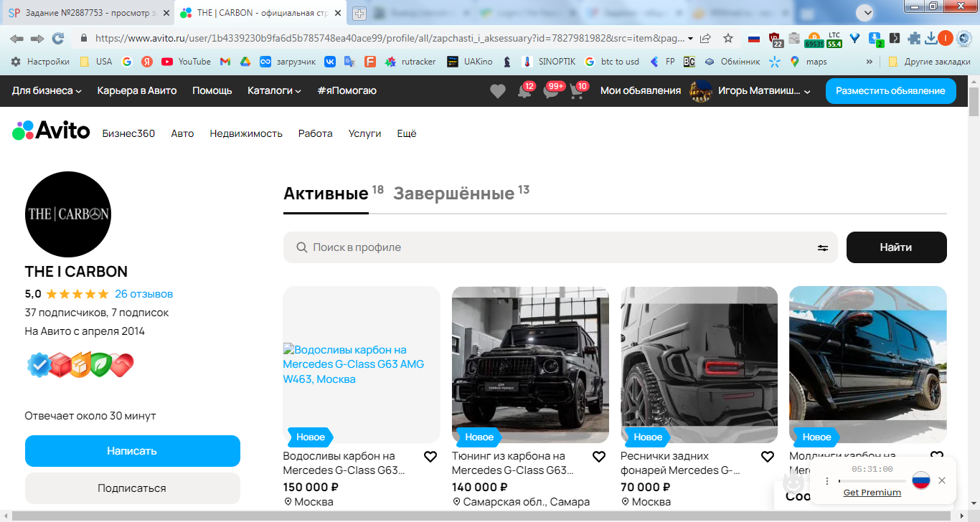Open new browser tab
The width and height of the screenshot is (980, 522).
359,13
